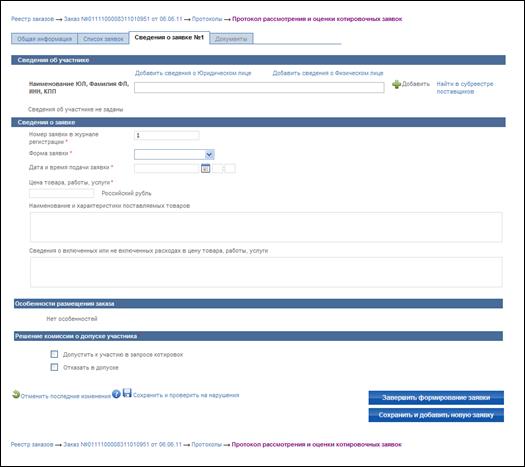The image size is (525, 467).
Task: Click Завершить формирование заявки button
Action: click(436, 398)
